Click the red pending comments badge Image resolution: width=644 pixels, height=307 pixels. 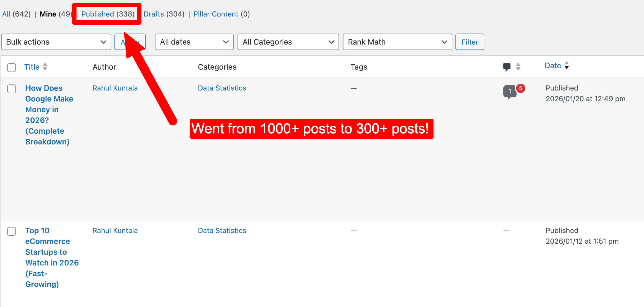click(x=520, y=88)
